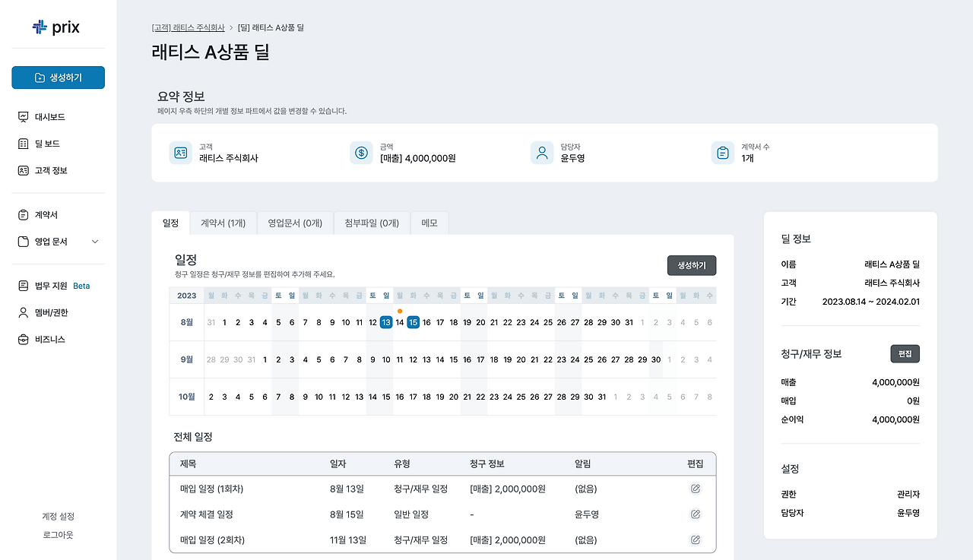Image resolution: width=973 pixels, height=560 pixels.
Task: Click the 계약서 document sidebar icon
Action: click(x=23, y=214)
